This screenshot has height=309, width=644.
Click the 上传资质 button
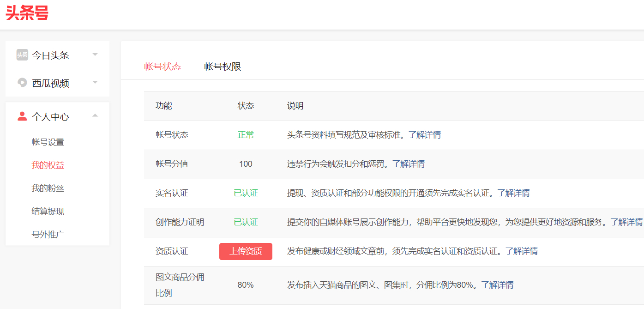(246, 251)
